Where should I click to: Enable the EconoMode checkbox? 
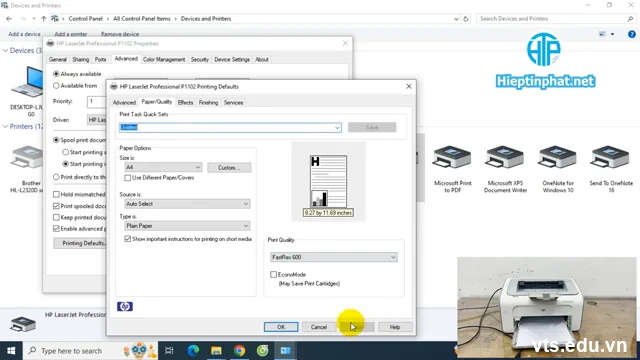(x=273, y=275)
